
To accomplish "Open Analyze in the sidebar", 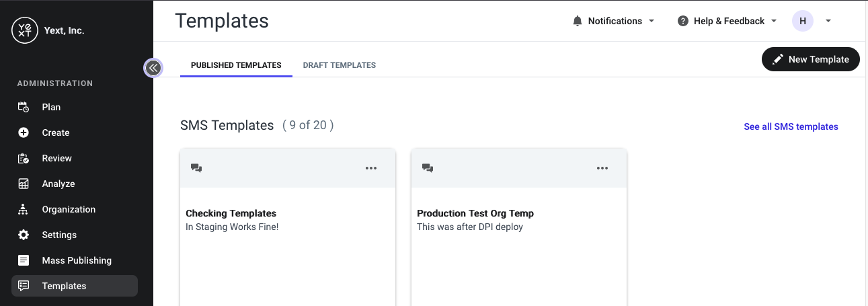I will 75,184.
